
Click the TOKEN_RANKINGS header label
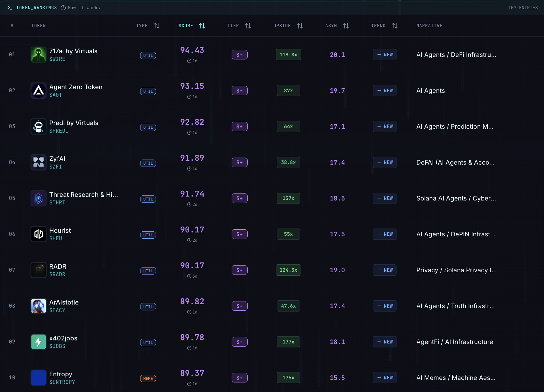(x=36, y=8)
